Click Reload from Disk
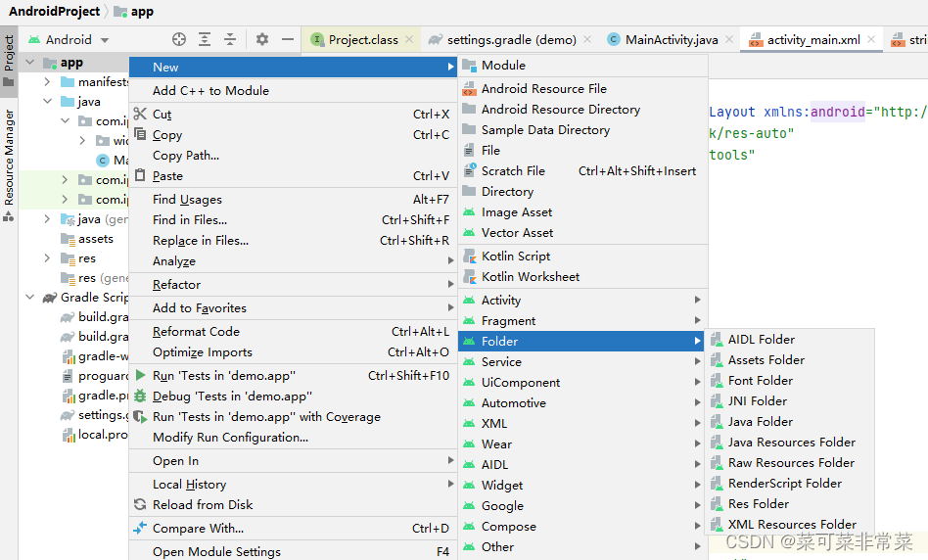Screen dimensions: 928x560 click(x=293, y=505)
